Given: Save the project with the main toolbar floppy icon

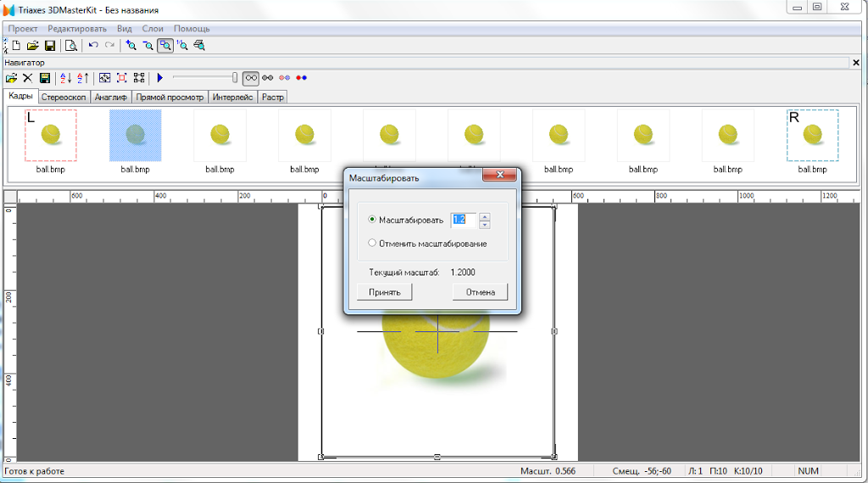Looking at the screenshot, I should tap(50, 46).
